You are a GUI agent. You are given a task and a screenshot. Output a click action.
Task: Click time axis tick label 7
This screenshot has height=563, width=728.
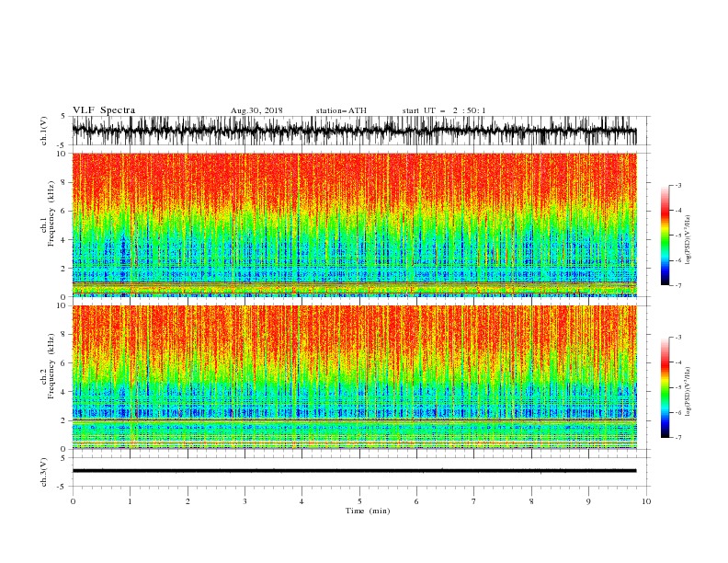coord(474,501)
